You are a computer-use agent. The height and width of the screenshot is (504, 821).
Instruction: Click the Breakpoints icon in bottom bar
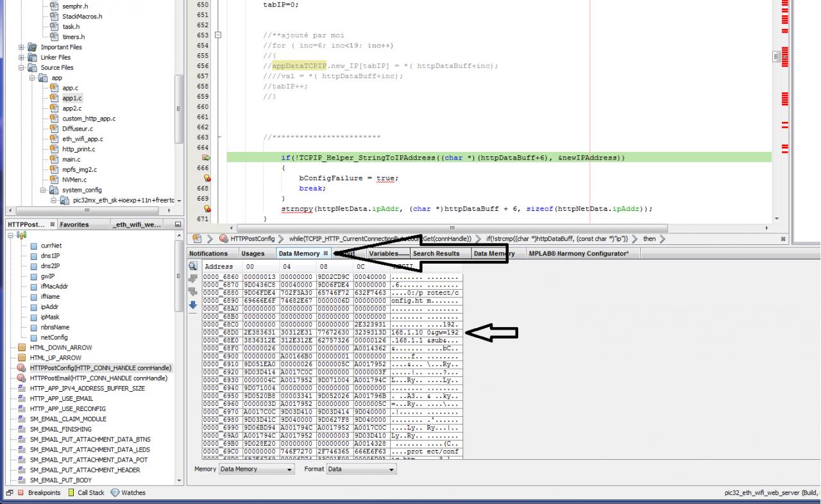[20, 493]
